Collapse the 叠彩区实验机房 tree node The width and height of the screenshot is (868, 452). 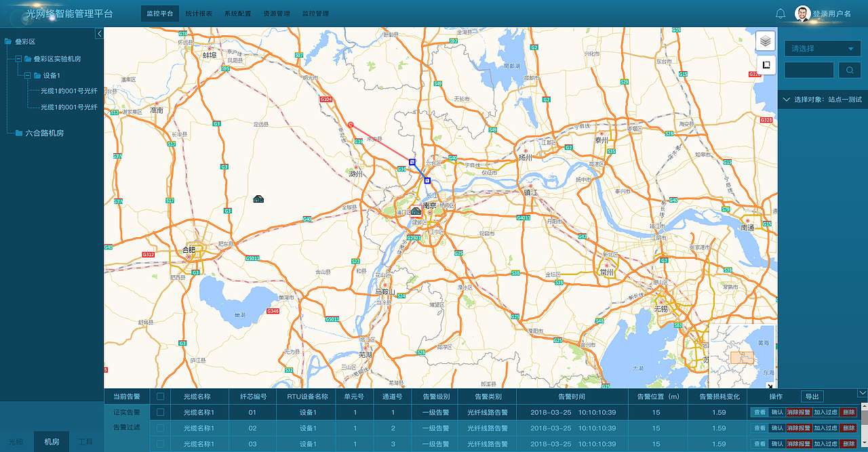[x=18, y=59]
